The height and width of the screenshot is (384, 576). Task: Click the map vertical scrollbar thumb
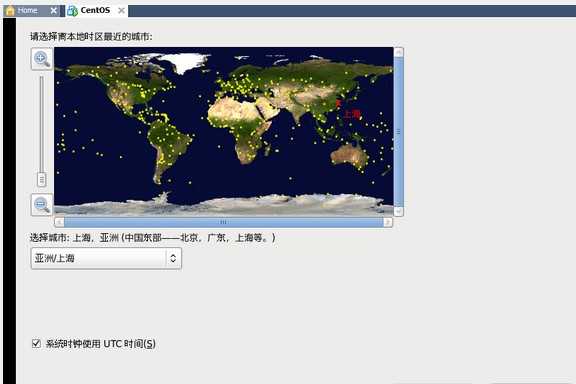click(399, 131)
